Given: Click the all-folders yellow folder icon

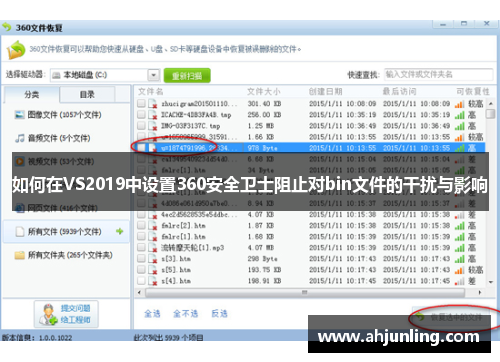Looking at the screenshot, I should point(20,255).
